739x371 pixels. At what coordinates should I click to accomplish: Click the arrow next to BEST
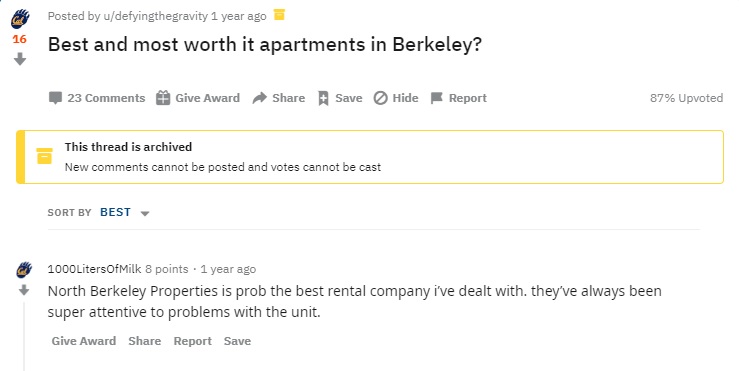tap(145, 214)
